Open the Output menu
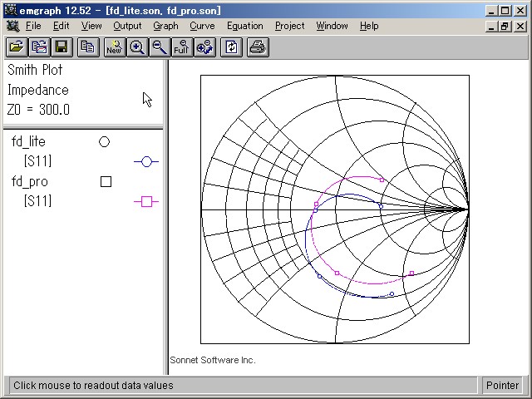This screenshot has height=399, width=532. 127,26
